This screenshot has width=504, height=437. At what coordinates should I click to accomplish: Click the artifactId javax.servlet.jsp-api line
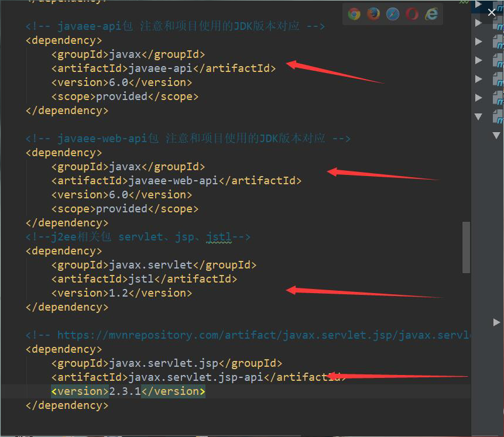coord(199,377)
